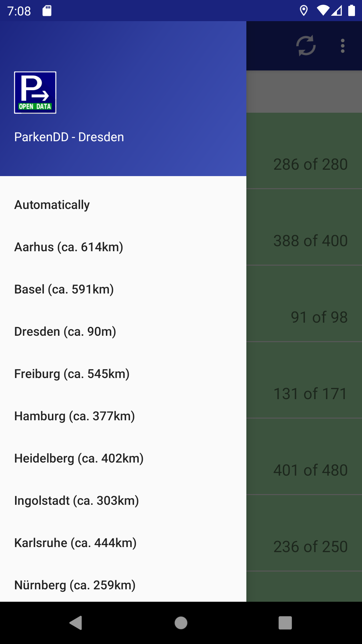This screenshot has width=362, height=644.
Task: Choose Aarhus from the city drawer
Action: (69, 247)
